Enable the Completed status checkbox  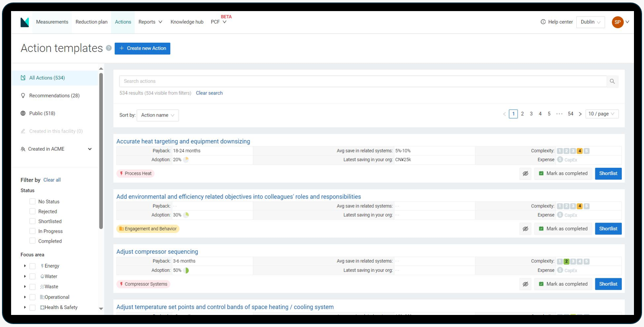(33, 241)
